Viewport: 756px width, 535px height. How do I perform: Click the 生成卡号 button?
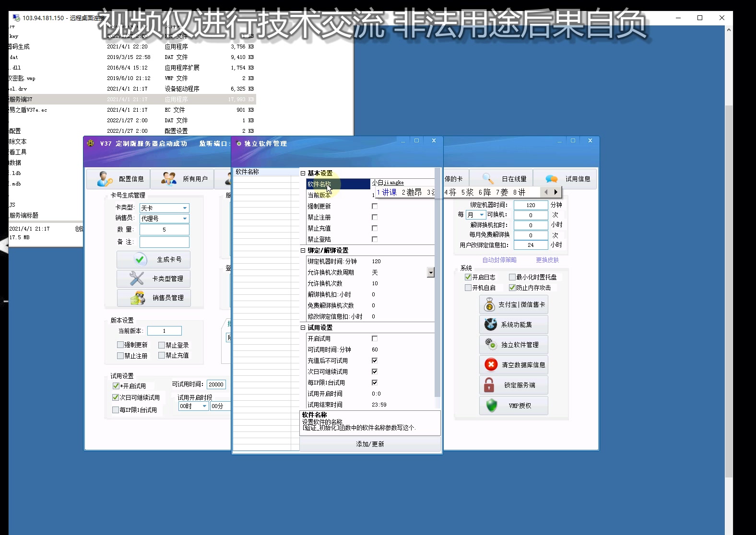click(x=154, y=259)
